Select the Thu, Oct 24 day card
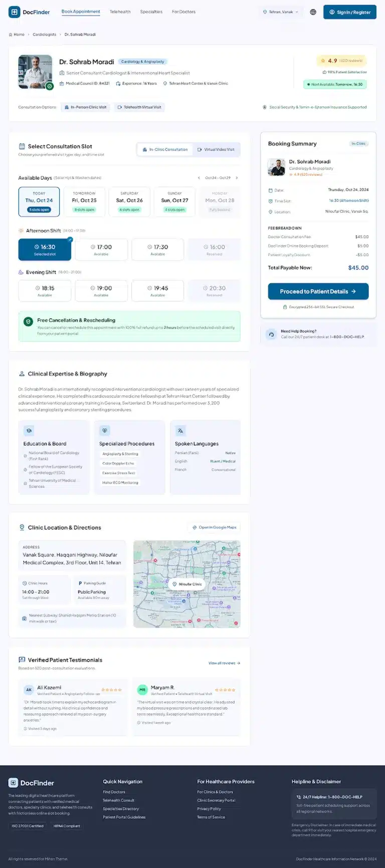Image resolution: width=385 pixels, height=868 pixels. tap(39, 202)
